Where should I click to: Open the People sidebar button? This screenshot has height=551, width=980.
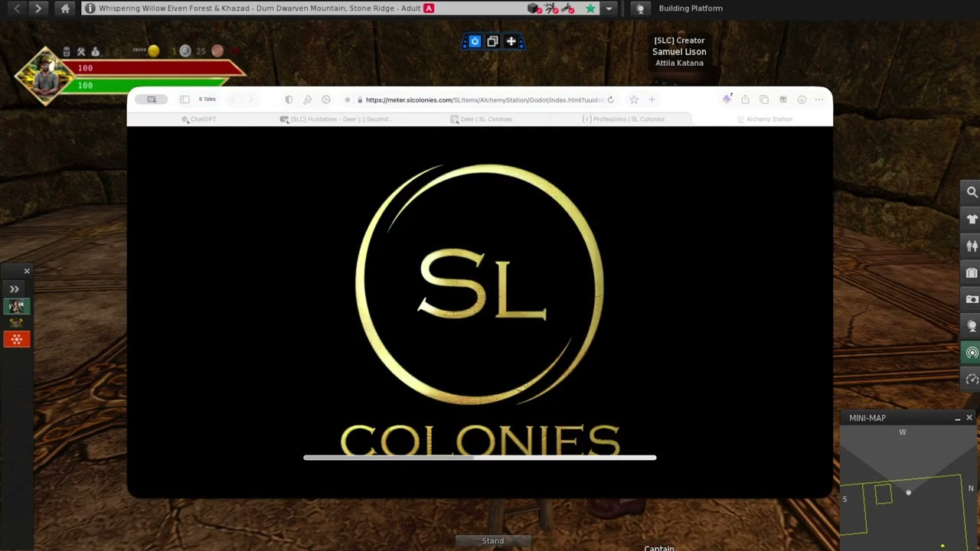(x=972, y=246)
